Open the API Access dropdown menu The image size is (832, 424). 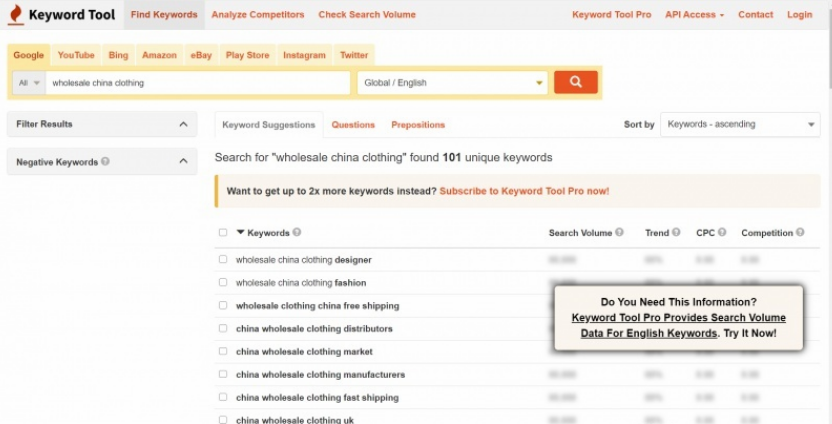pyautogui.click(x=694, y=15)
